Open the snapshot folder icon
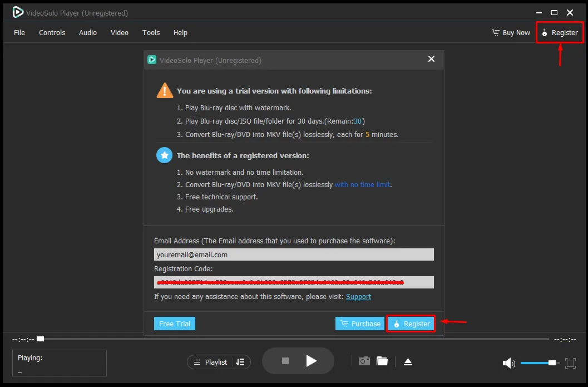Image resolution: width=588 pixels, height=387 pixels. [x=382, y=361]
